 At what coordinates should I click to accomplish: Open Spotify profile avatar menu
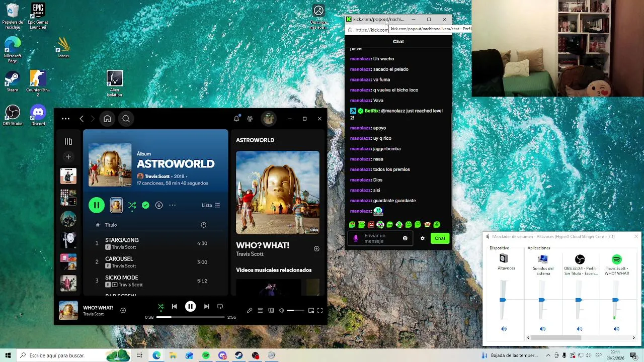pos(269,119)
